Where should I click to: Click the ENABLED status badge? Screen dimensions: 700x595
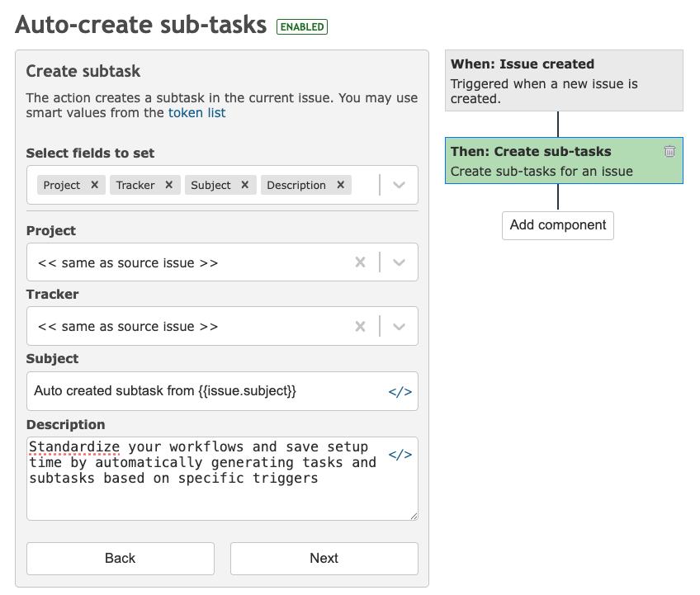[x=301, y=26]
